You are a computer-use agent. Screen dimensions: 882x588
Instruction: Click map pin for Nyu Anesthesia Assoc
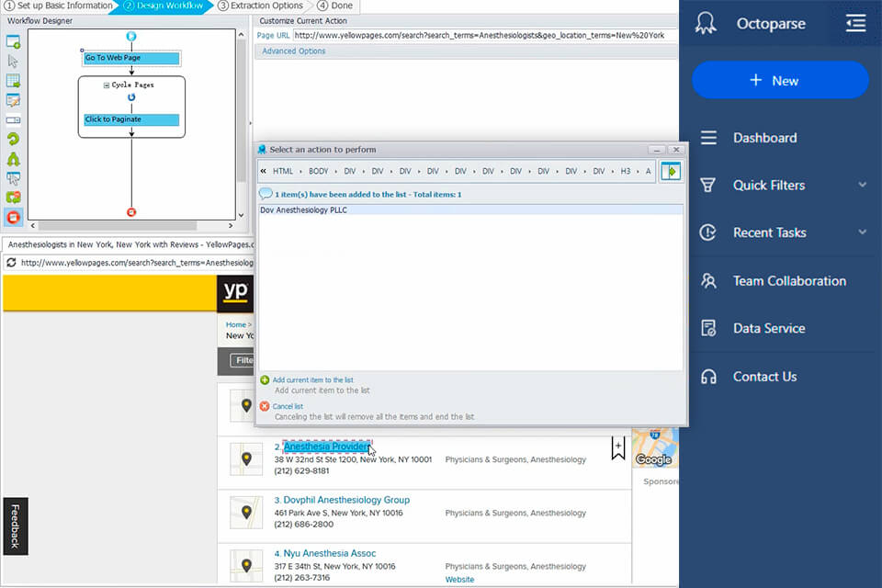(x=246, y=566)
